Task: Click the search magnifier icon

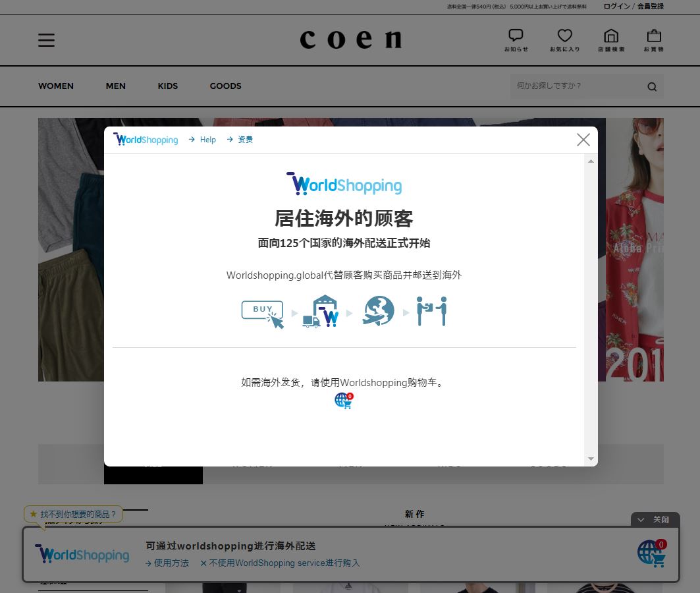Action: 651,86
